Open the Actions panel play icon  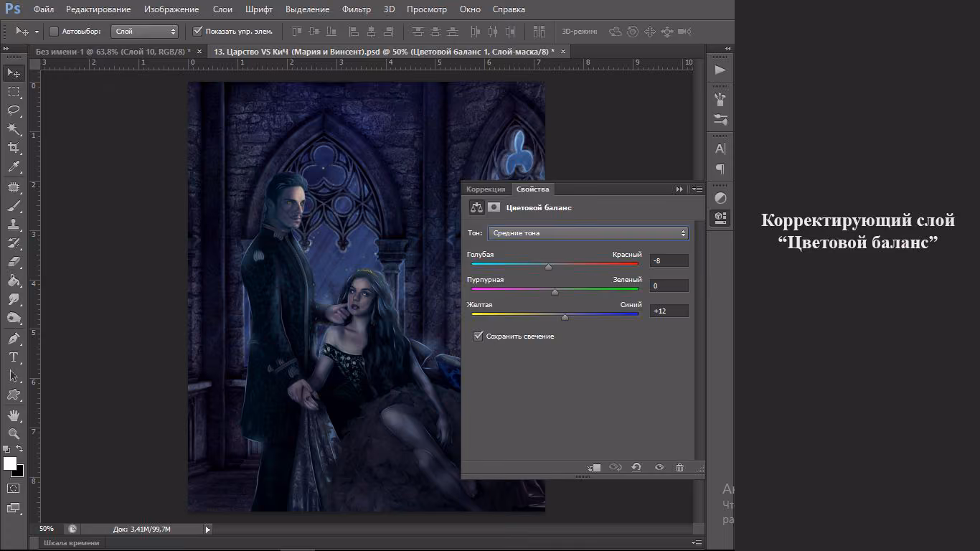[720, 70]
